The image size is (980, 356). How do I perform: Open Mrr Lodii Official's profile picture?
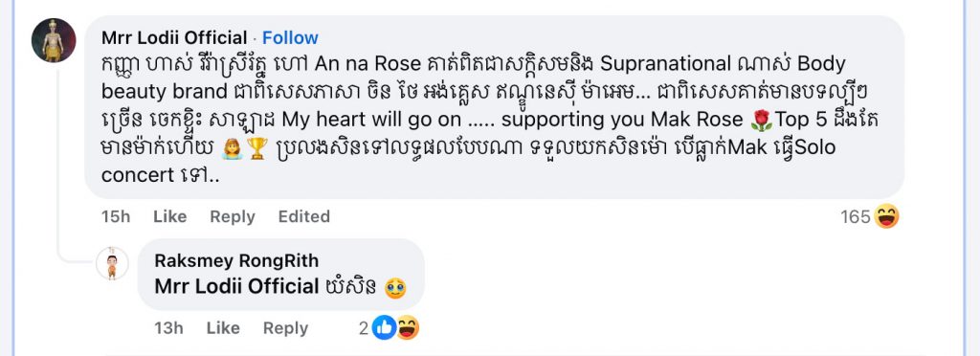[54, 40]
